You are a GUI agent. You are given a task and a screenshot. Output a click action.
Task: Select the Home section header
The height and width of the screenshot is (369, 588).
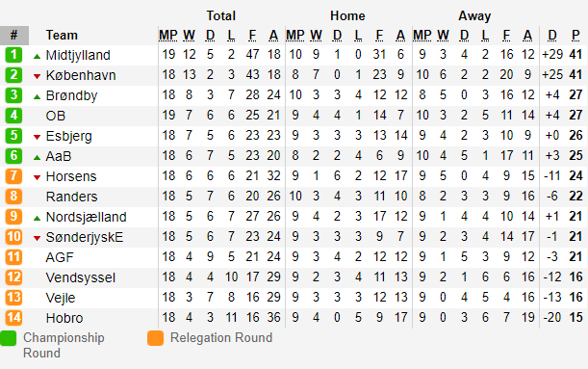[x=347, y=15]
